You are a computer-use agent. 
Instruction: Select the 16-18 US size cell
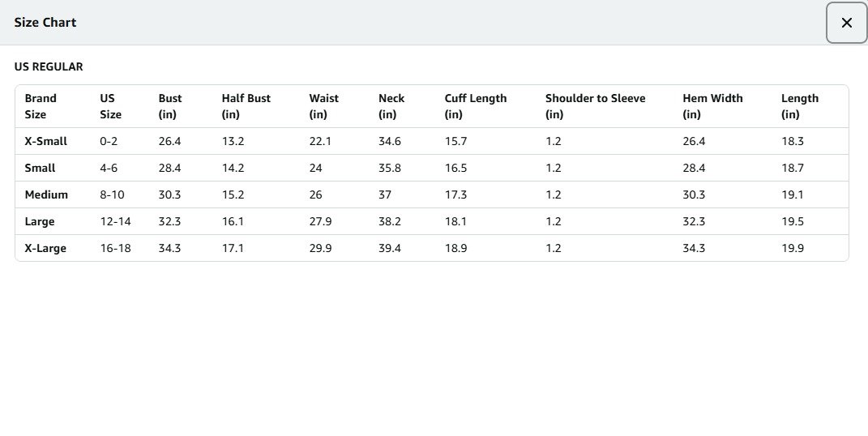click(x=115, y=248)
